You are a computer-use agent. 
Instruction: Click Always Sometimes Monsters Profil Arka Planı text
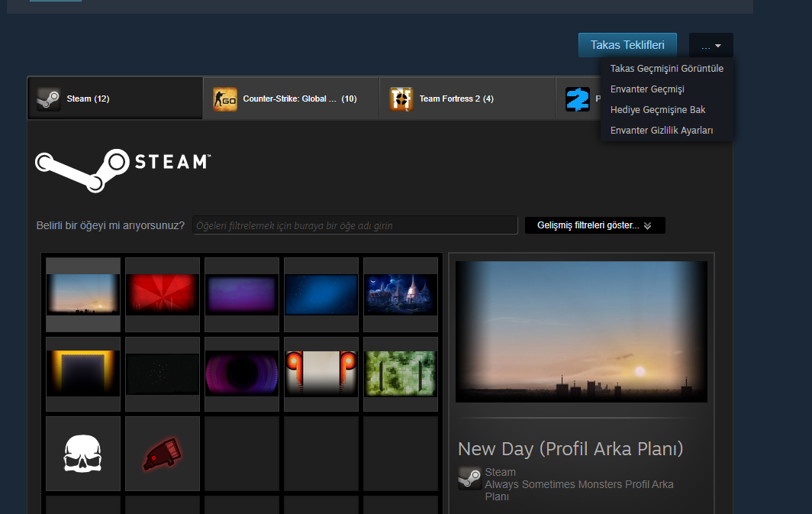click(x=579, y=490)
